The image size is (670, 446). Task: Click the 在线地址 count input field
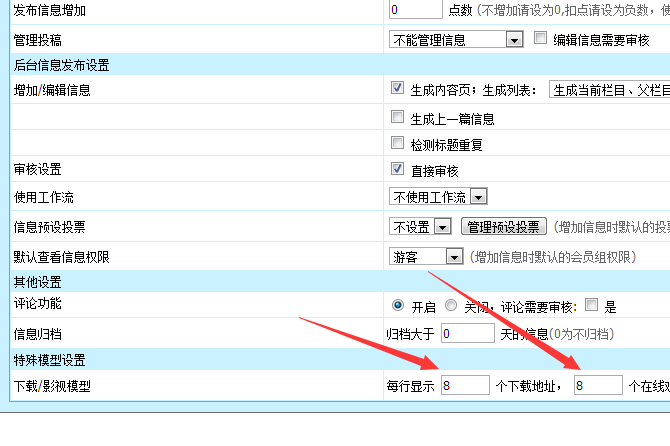click(597, 385)
